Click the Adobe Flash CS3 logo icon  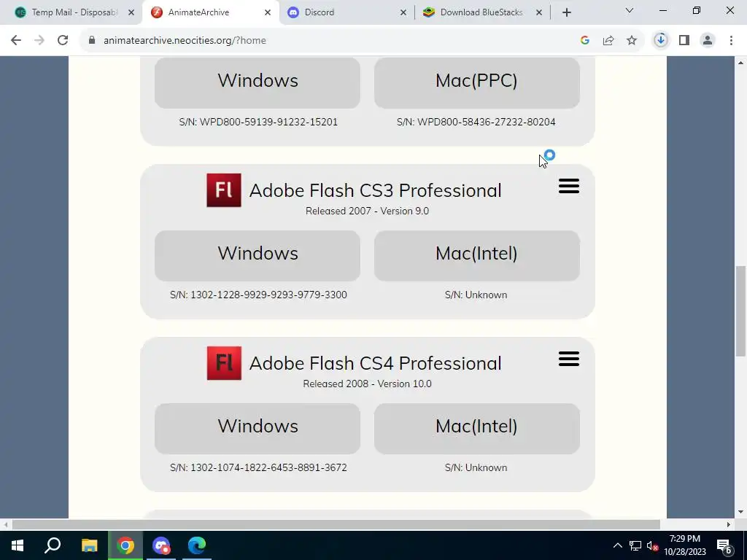click(224, 190)
